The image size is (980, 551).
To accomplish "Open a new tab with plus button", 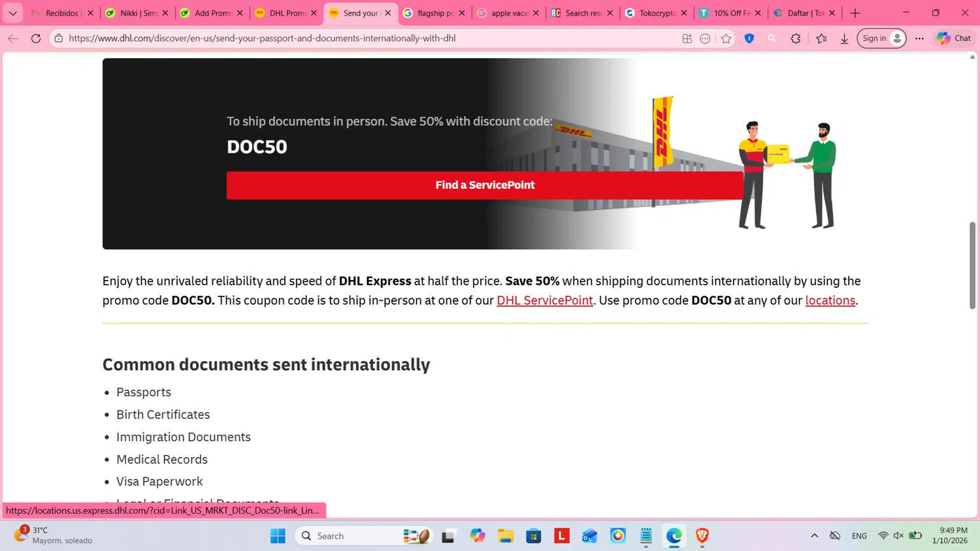I will click(855, 13).
